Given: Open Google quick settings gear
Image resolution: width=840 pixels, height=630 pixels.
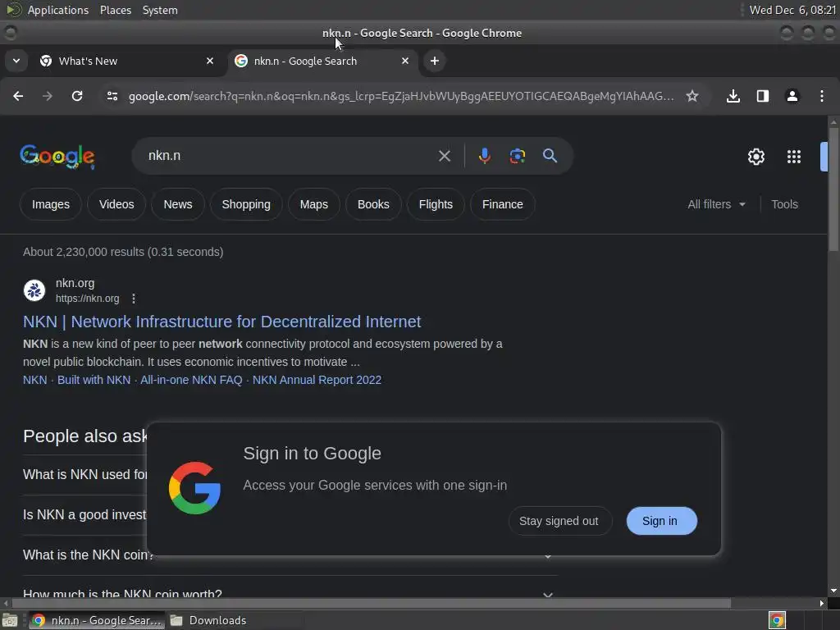Looking at the screenshot, I should (x=756, y=157).
